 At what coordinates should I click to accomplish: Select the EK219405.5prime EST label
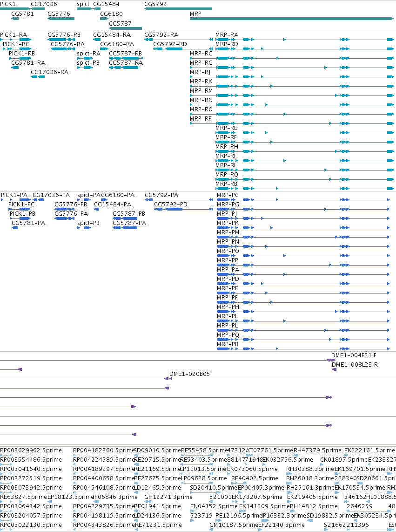(x=312, y=497)
